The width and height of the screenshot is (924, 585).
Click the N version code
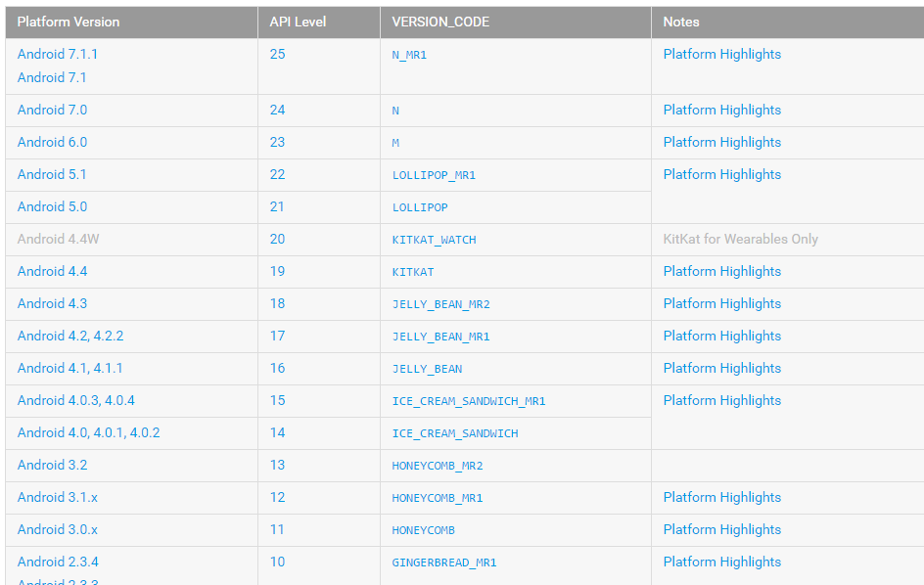[x=395, y=112]
